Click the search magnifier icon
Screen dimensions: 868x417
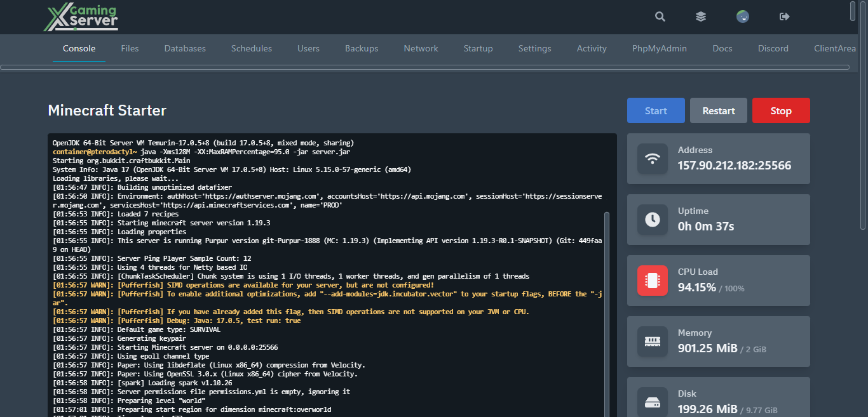coord(660,17)
